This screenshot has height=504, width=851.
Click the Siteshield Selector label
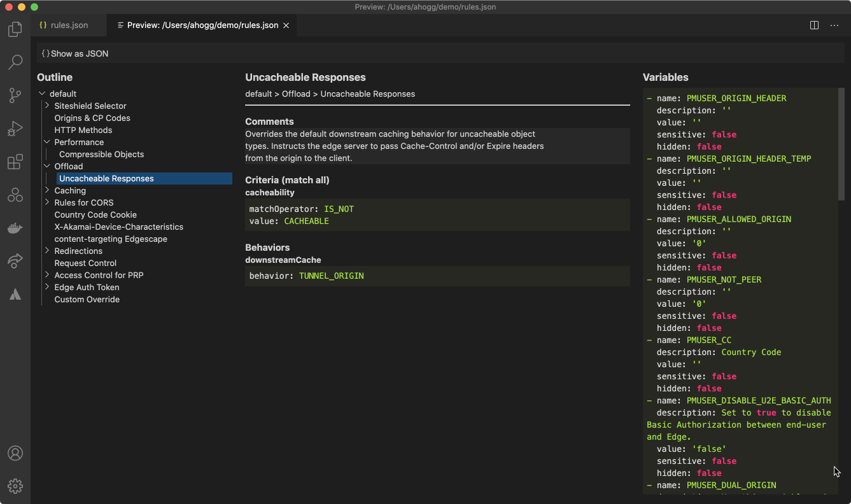click(90, 106)
